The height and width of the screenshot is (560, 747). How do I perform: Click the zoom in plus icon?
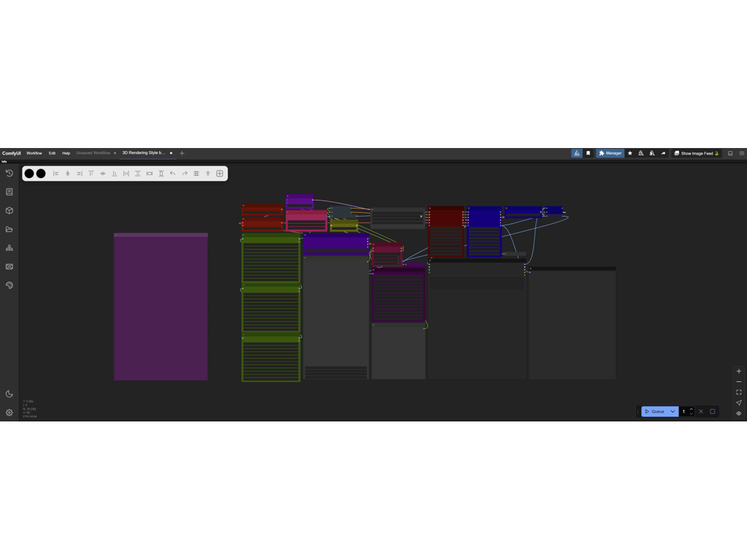tap(739, 371)
